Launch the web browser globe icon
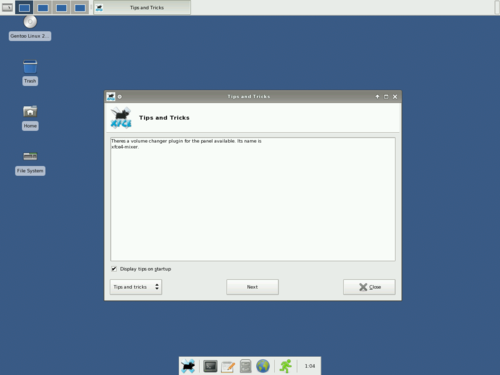500x375 pixels. tap(263, 366)
